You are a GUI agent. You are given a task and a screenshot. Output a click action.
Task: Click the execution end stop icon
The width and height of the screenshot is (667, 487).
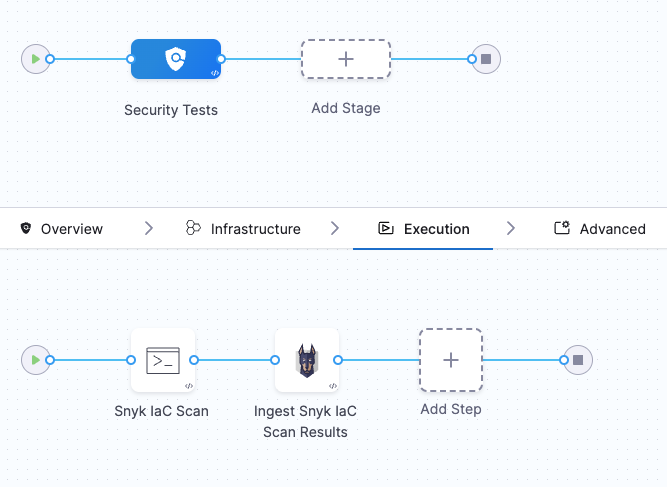click(578, 360)
